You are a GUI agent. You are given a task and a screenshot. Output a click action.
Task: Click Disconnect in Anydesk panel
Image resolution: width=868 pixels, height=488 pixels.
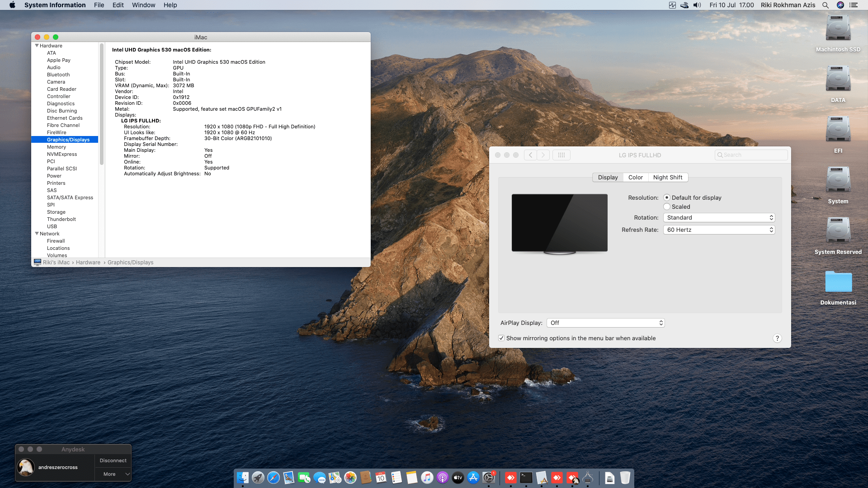pyautogui.click(x=113, y=460)
